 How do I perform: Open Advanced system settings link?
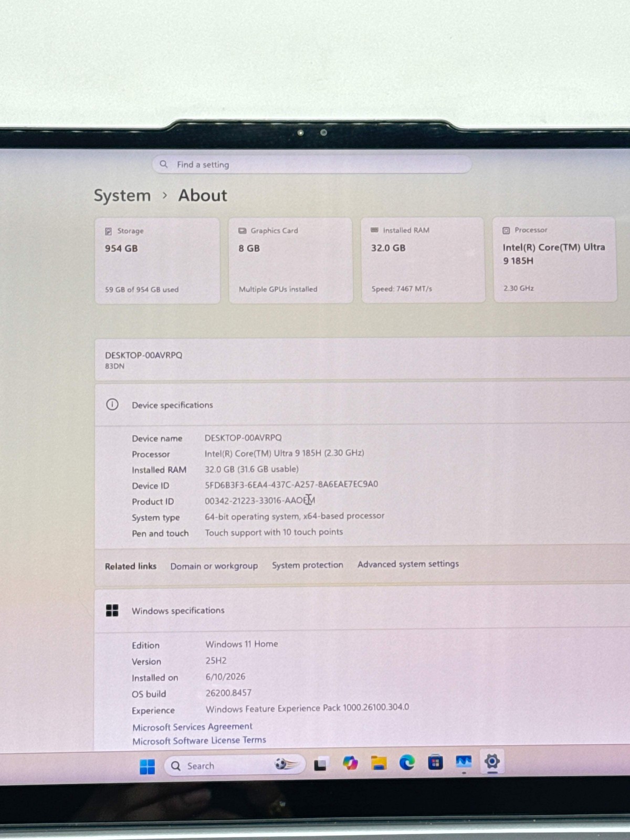(x=408, y=564)
